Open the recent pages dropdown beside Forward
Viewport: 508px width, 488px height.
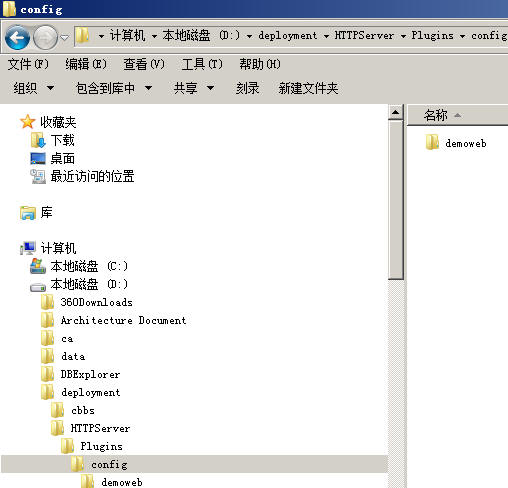pyautogui.click(x=65, y=38)
